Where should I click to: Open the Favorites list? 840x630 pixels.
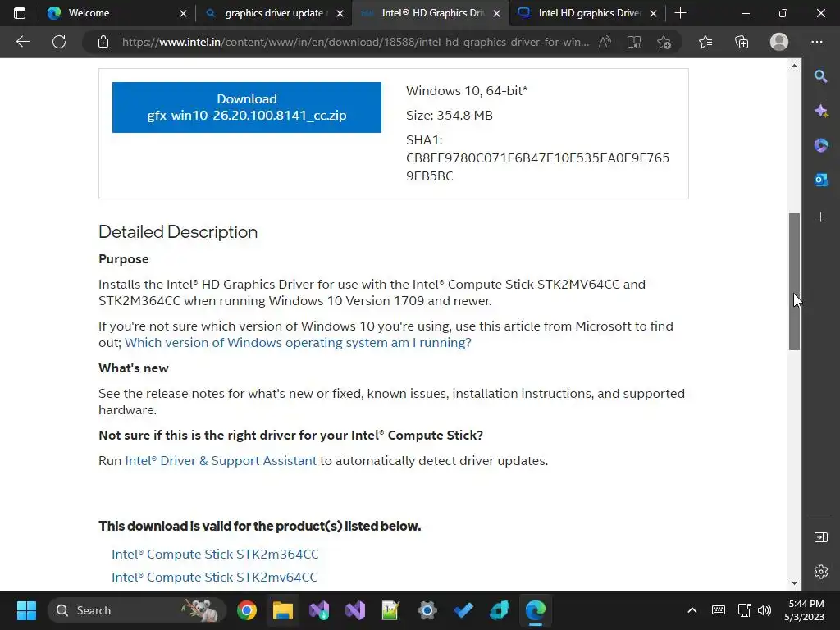coord(705,42)
